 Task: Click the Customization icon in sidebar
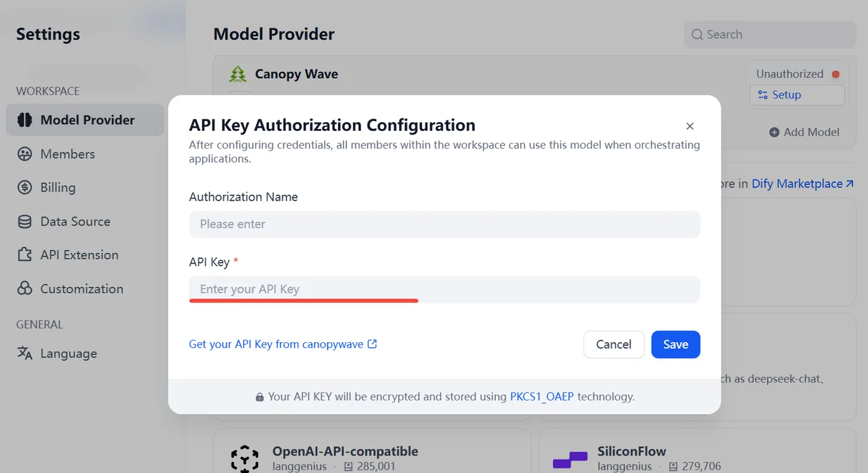click(x=25, y=289)
